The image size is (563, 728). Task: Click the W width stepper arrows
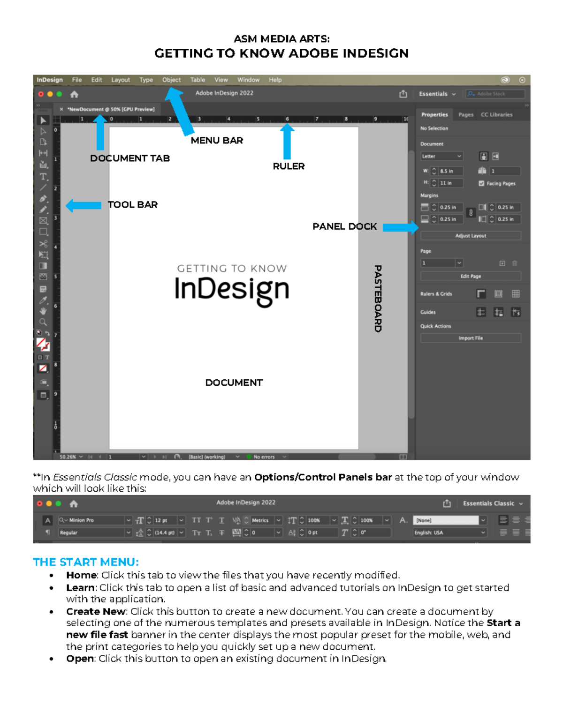point(434,171)
